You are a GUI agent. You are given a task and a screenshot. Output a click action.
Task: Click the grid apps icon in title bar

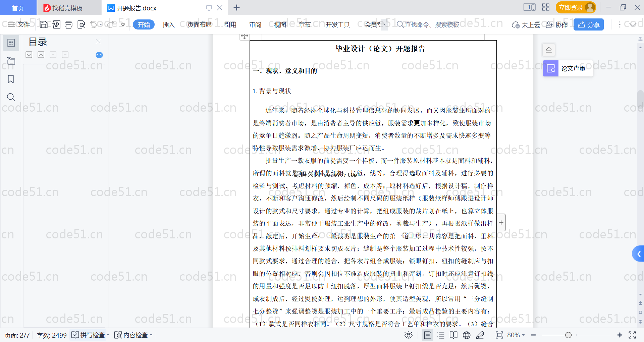546,7
